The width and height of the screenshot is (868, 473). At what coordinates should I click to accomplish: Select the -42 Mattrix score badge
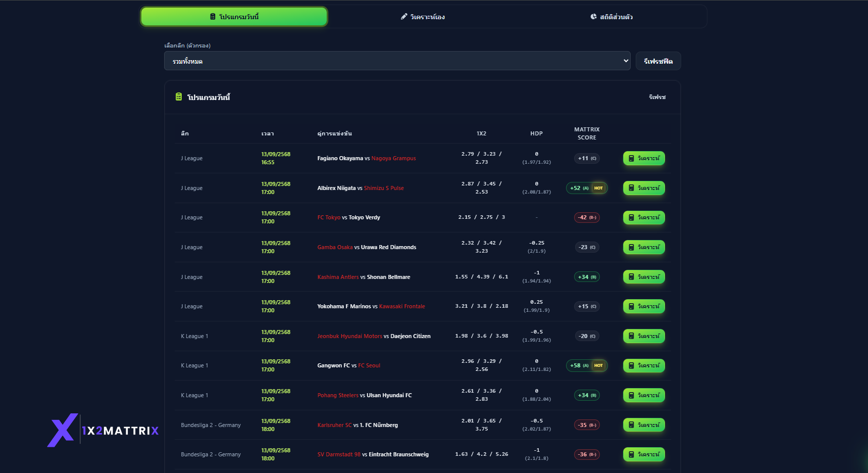click(x=587, y=217)
